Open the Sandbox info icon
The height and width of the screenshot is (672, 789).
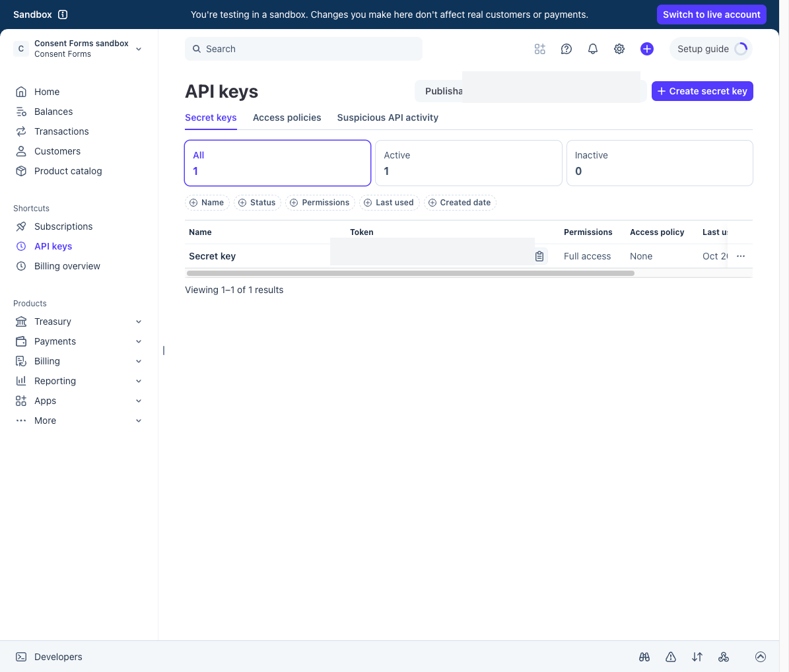tap(63, 15)
